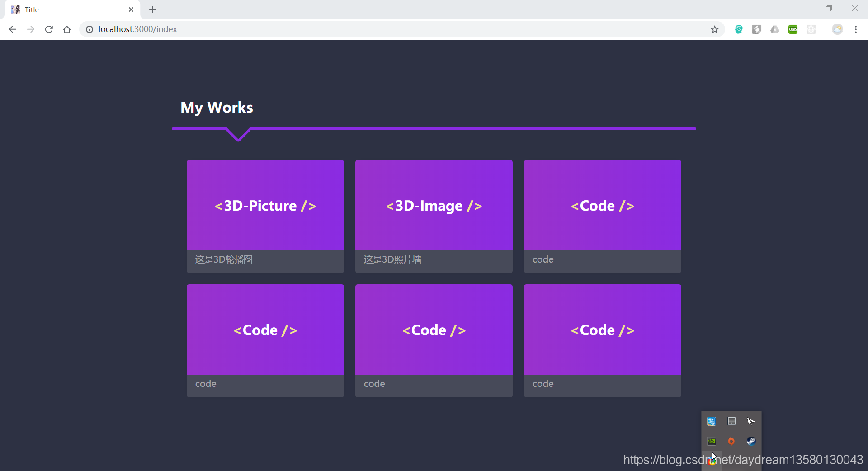Image resolution: width=868 pixels, height=471 pixels.
Task: Open the touchpad tray icon
Action: click(x=731, y=421)
